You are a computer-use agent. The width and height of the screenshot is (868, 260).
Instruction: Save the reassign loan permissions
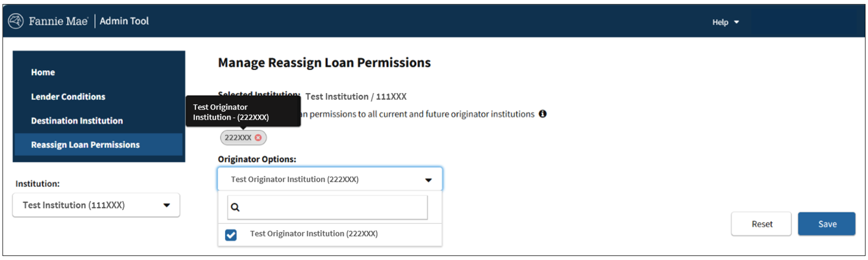[x=826, y=224]
